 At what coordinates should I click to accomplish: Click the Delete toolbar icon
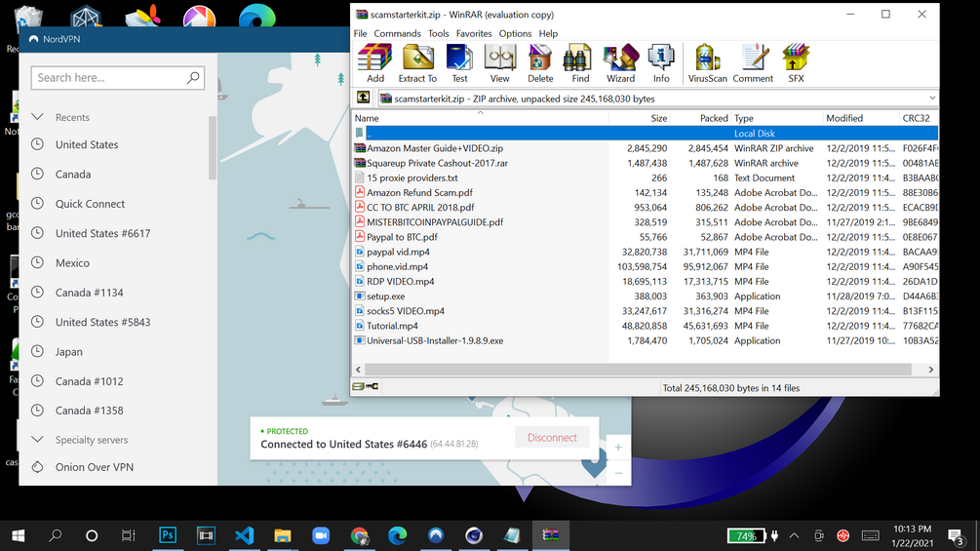[x=540, y=63]
